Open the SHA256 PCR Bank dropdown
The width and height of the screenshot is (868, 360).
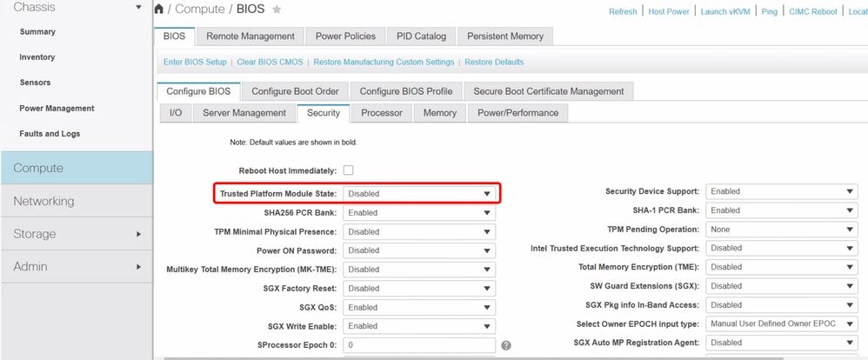pyautogui.click(x=419, y=213)
